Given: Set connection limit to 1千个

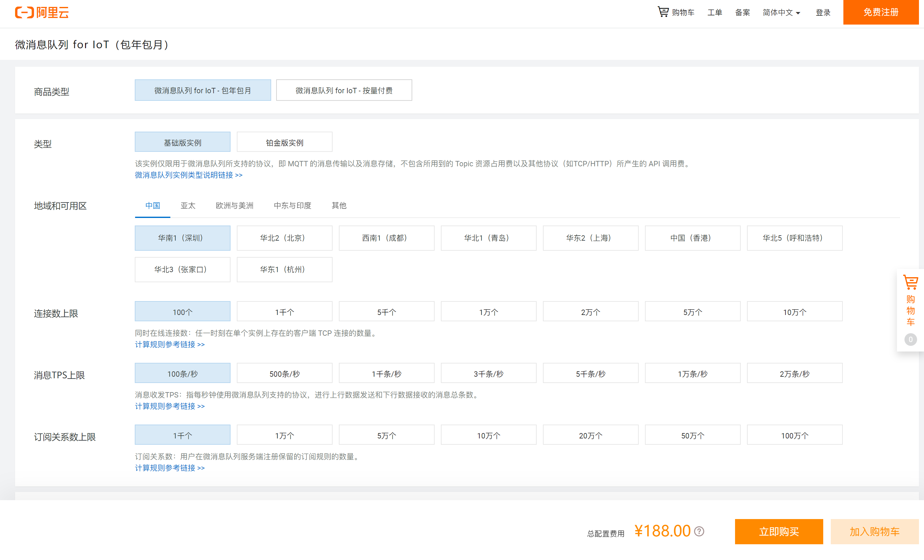Looking at the screenshot, I should pyautogui.click(x=284, y=312).
